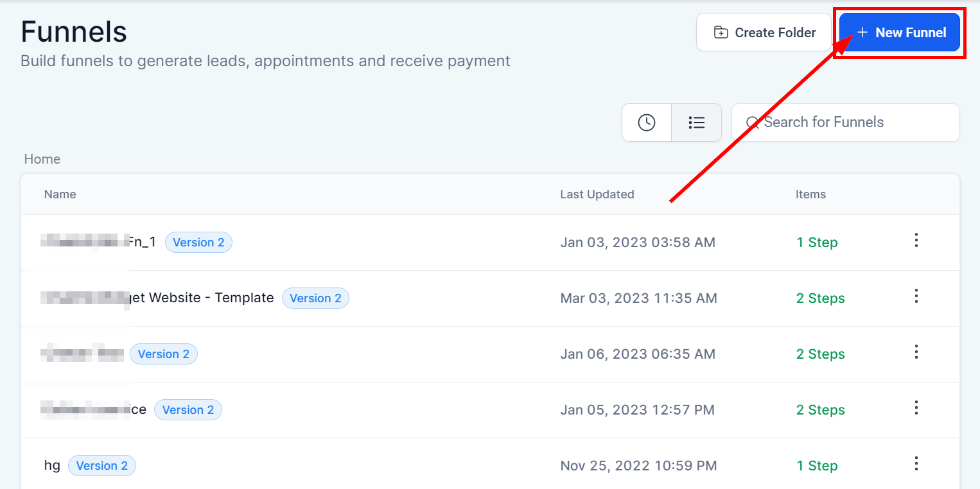Image resolution: width=980 pixels, height=489 pixels.
Task: Click the Create Folder button
Action: [764, 33]
